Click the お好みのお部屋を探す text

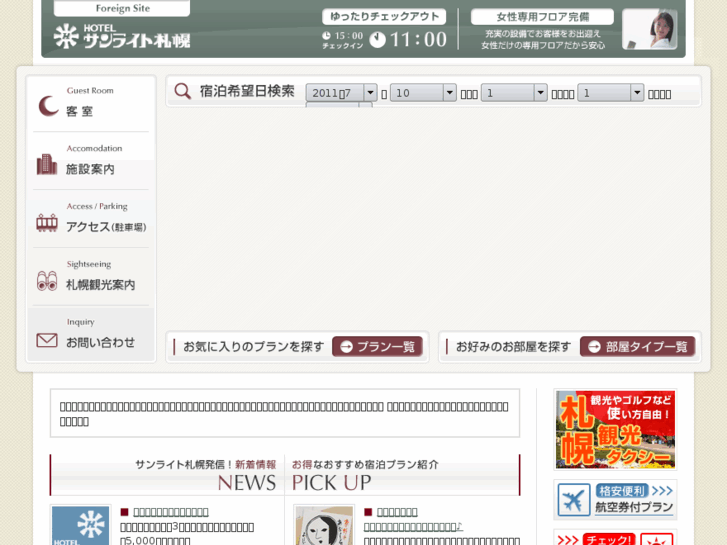click(513, 347)
